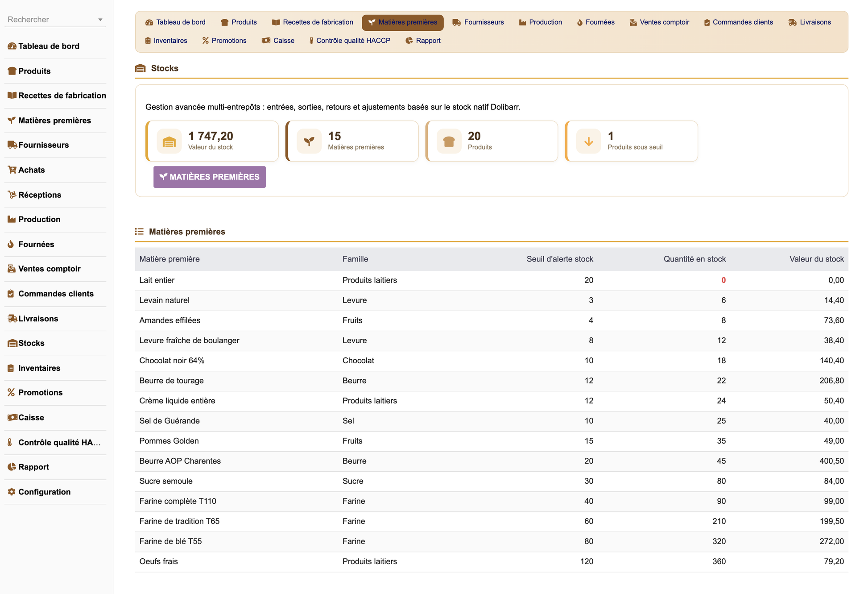Open Commandes clients top tab
Image resolution: width=868 pixels, height=594 pixels.
739,22
